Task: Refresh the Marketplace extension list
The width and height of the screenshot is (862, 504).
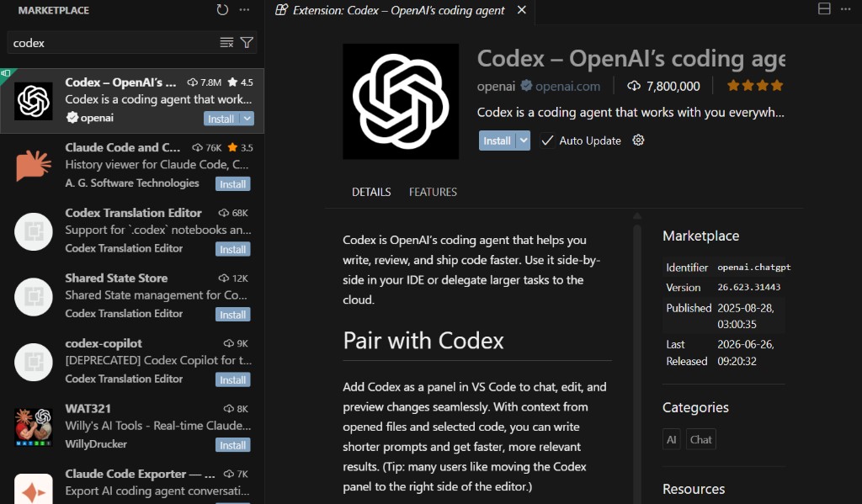Action: (x=222, y=10)
